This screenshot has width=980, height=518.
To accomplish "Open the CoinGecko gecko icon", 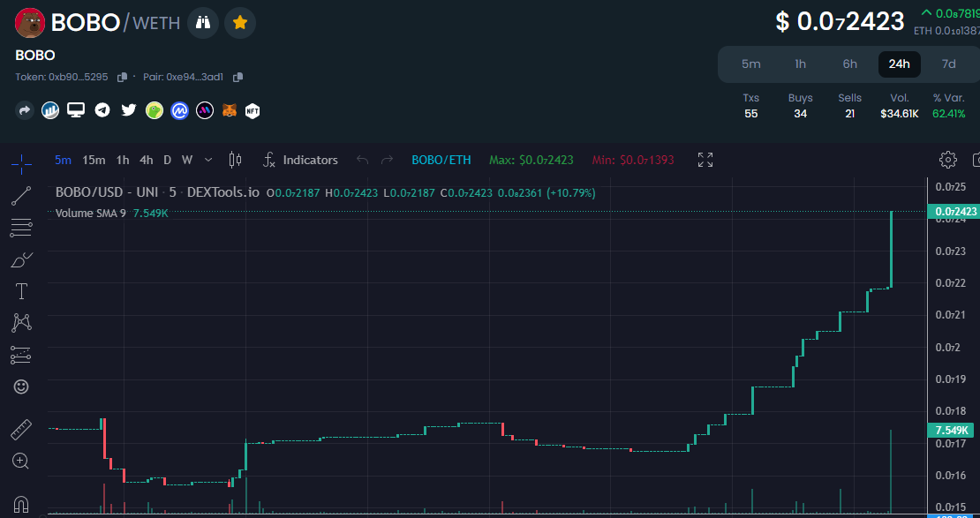I will click(x=155, y=110).
